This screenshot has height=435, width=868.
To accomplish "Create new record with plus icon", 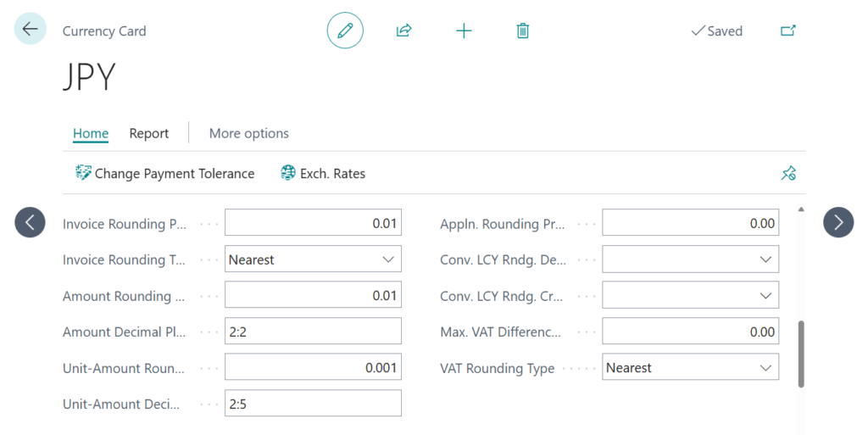I will tap(464, 31).
